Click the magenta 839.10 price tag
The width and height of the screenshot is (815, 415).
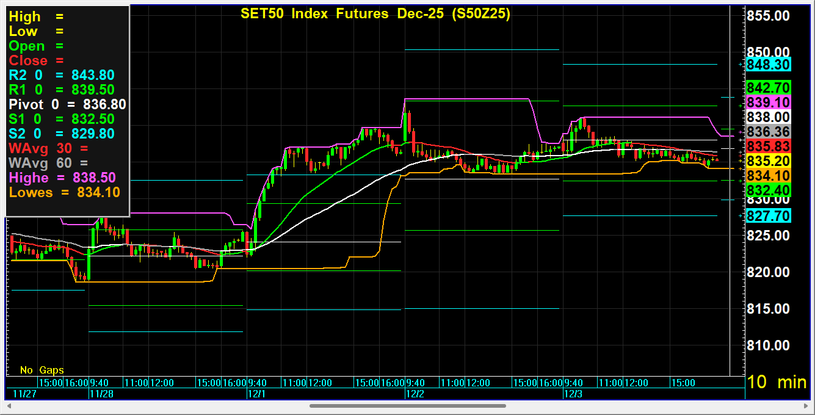pyautogui.click(x=769, y=102)
